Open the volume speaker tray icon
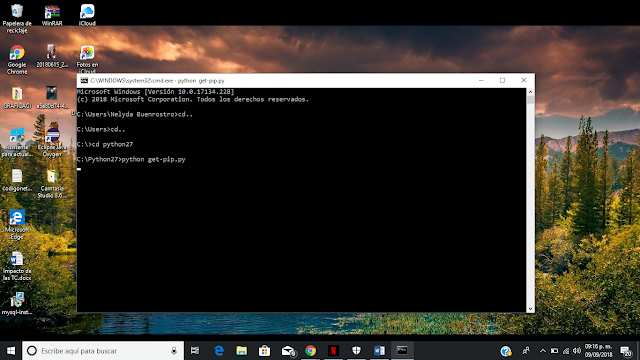This screenshot has height=360, width=640. pyautogui.click(x=577, y=351)
